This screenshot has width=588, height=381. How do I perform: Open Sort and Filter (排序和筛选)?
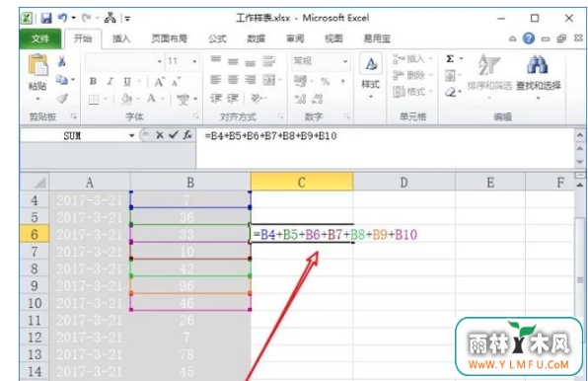coord(489,77)
